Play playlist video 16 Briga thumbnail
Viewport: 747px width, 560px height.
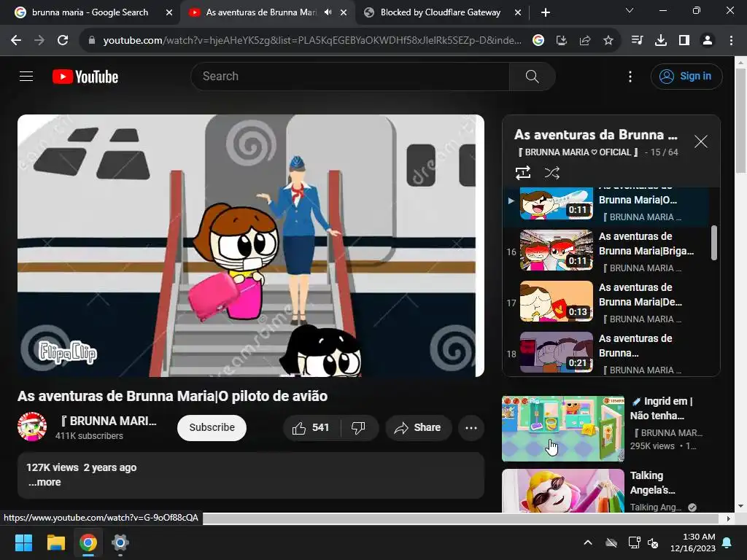[x=556, y=250]
